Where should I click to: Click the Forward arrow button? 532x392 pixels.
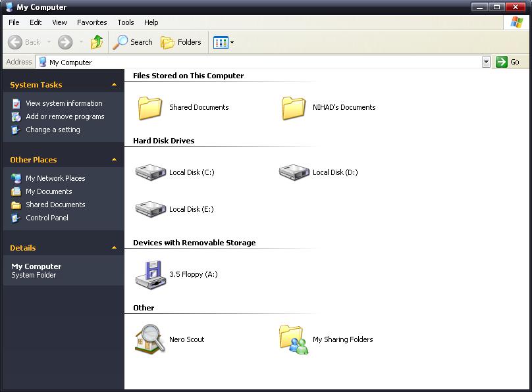pyautogui.click(x=65, y=42)
